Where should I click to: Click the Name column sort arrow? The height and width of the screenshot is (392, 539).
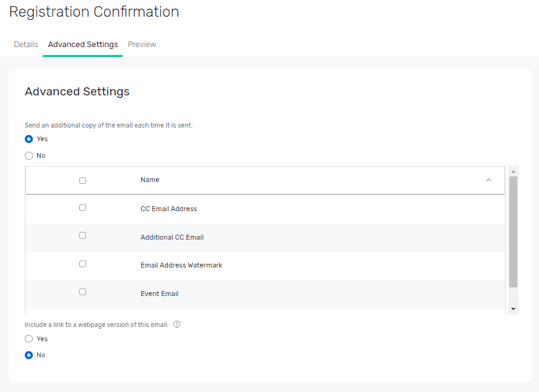click(488, 180)
